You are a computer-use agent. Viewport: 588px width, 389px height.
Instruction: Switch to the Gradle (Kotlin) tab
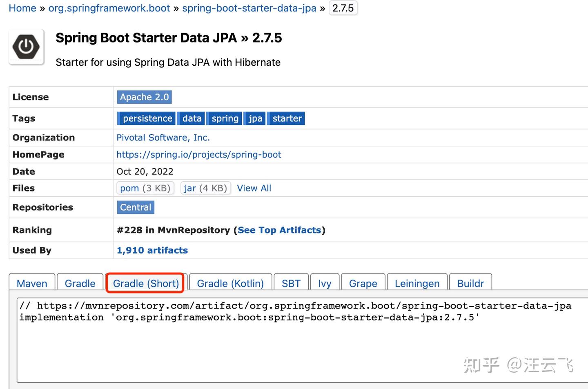[230, 283]
